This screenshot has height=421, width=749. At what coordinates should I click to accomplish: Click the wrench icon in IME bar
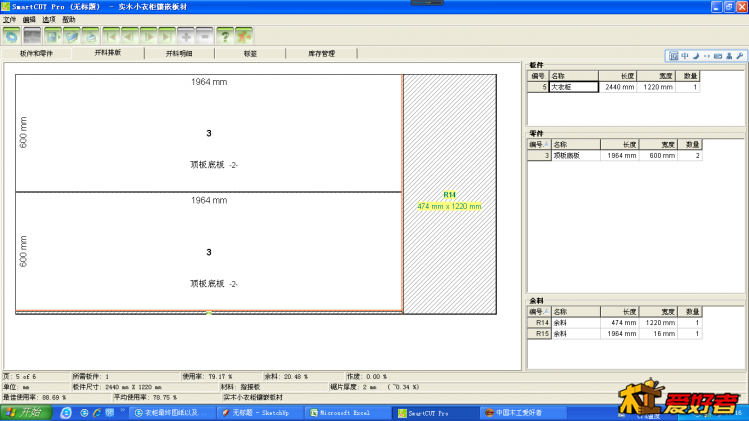(740, 56)
